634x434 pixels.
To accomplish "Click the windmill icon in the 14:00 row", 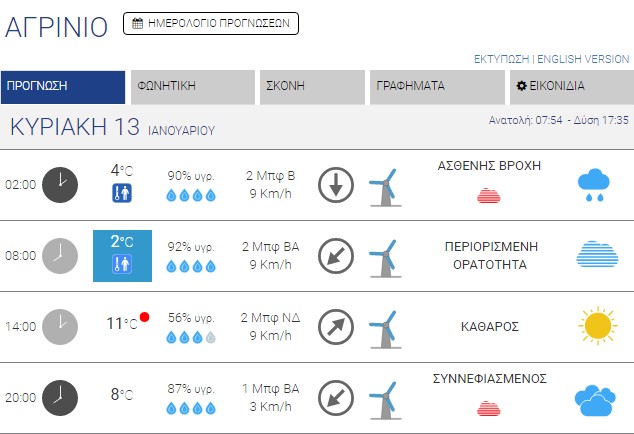I will tap(384, 327).
